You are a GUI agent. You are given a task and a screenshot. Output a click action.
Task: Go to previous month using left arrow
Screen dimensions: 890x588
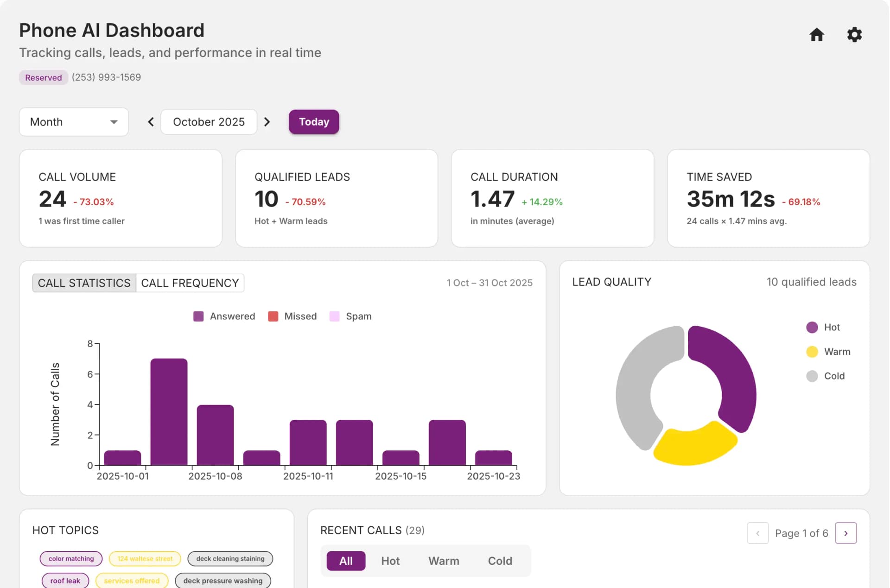[x=150, y=122]
